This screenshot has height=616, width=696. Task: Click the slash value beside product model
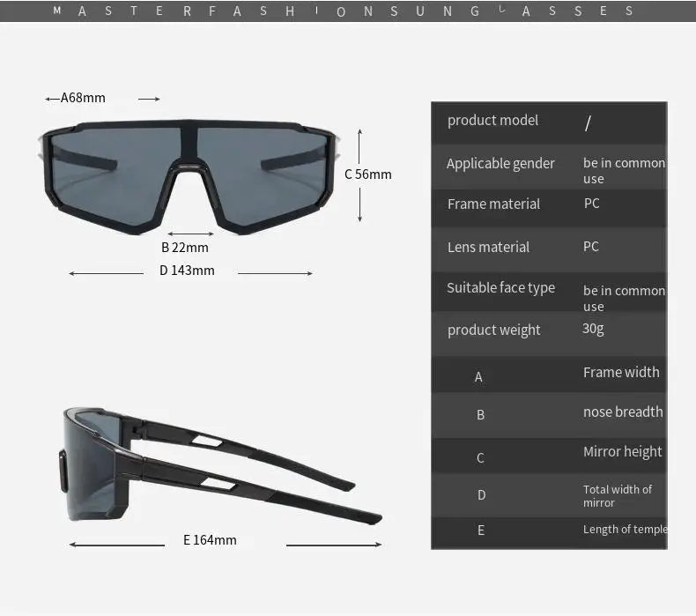click(x=589, y=123)
